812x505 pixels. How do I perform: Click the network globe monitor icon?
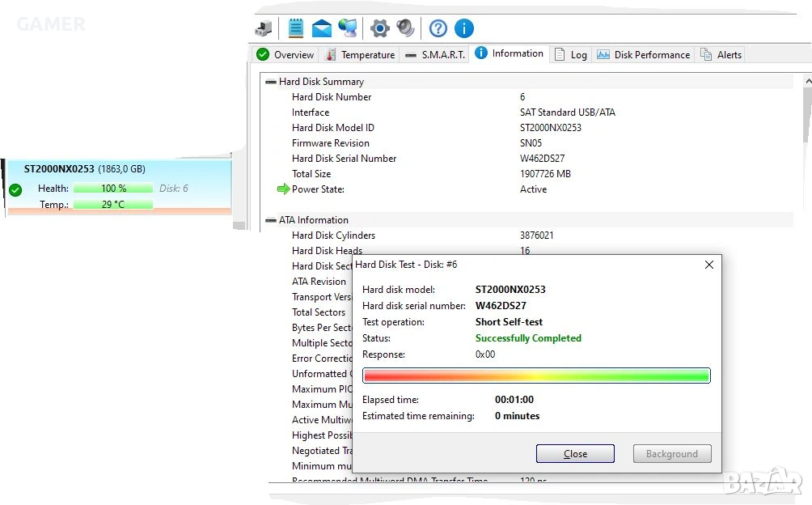[348, 28]
